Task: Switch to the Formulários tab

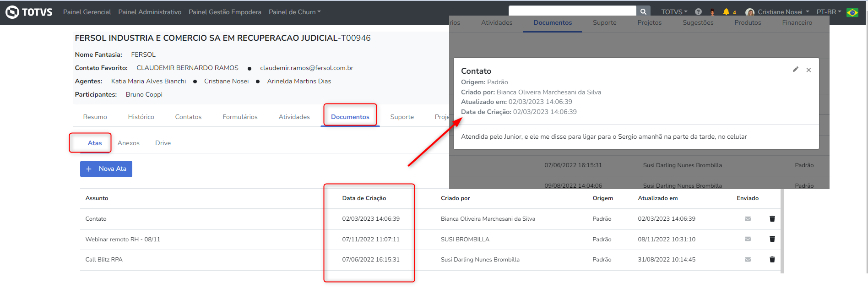Action: point(240,117)
